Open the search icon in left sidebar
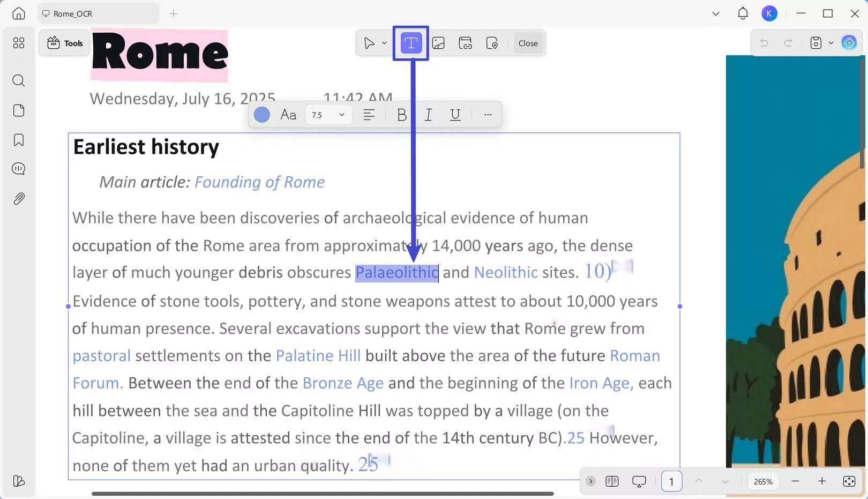868x499 pixels. click(x=19, y=81)
